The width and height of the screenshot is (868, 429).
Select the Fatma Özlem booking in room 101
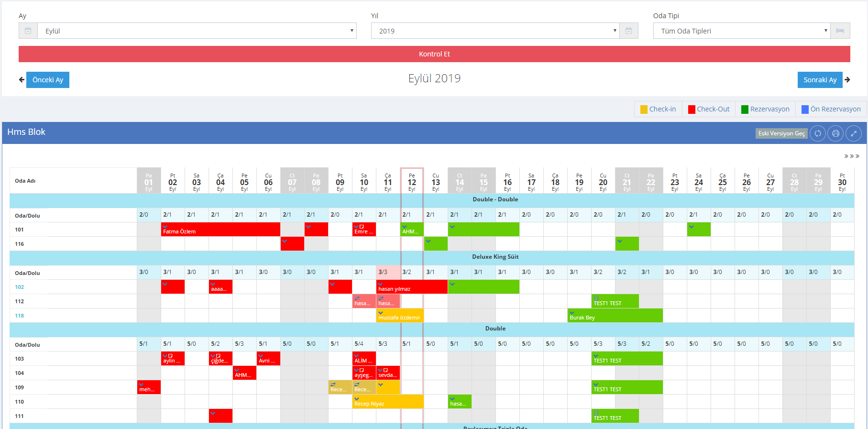(x=220, y=230)
